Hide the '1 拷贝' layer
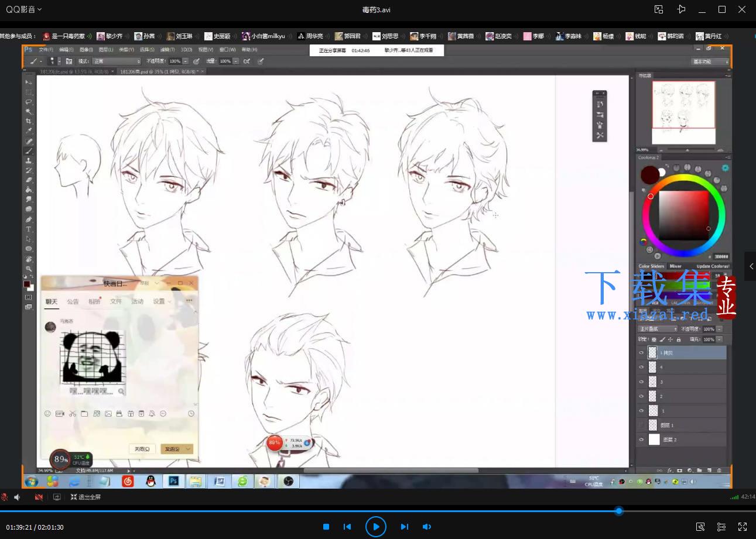This screenshot has height=539, width=756. click(641, 353)
